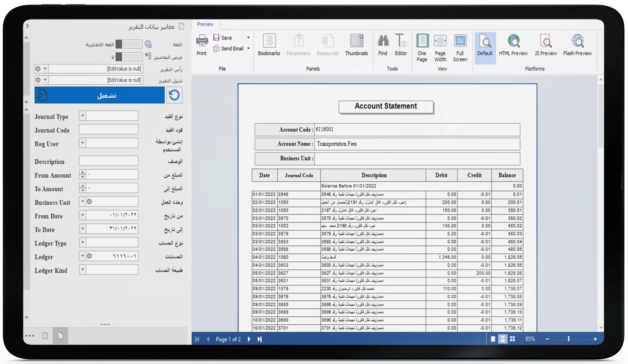
Task: Go to the last page of report
Action: [x=259, y=339]
